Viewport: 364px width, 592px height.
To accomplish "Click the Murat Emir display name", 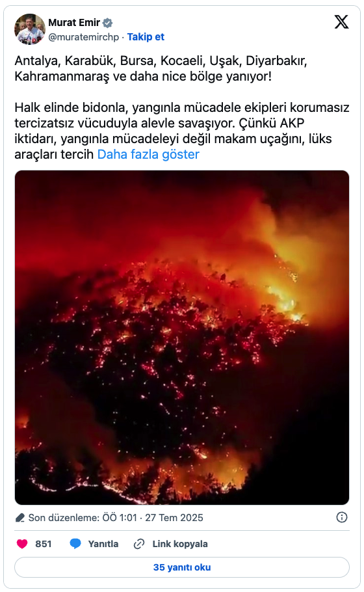I will point(74,23).
